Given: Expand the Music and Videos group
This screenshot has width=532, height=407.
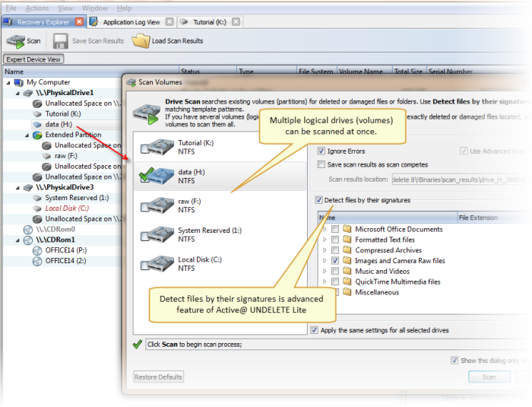Looking at the screenshot, I should tap(325, 271).
